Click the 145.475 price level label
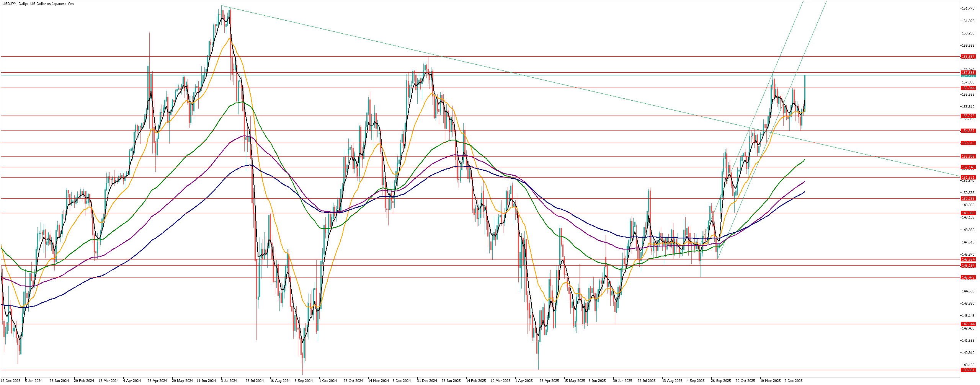This screenshot has width=980, height=385. coord(968,277)
